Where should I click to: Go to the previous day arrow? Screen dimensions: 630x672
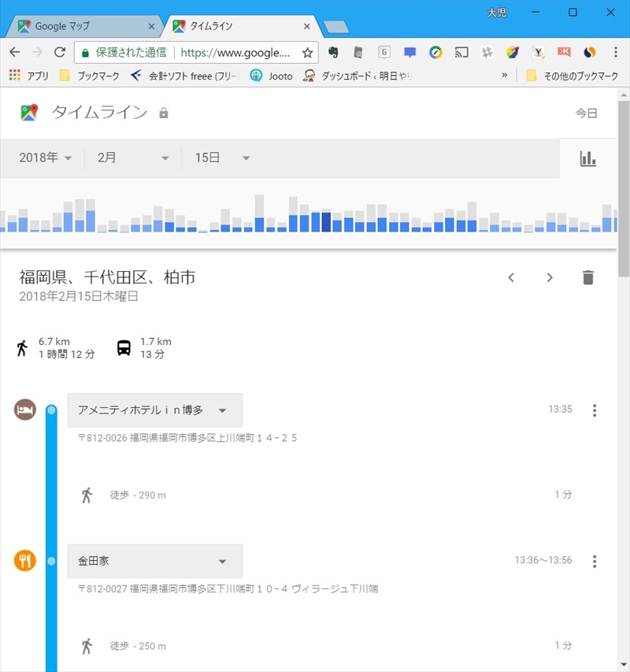coord(511,278)
